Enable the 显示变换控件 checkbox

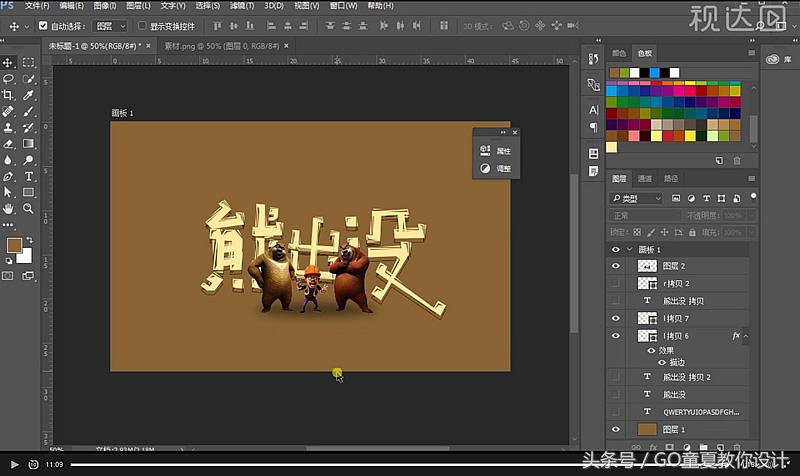click(x=142, y=26)
